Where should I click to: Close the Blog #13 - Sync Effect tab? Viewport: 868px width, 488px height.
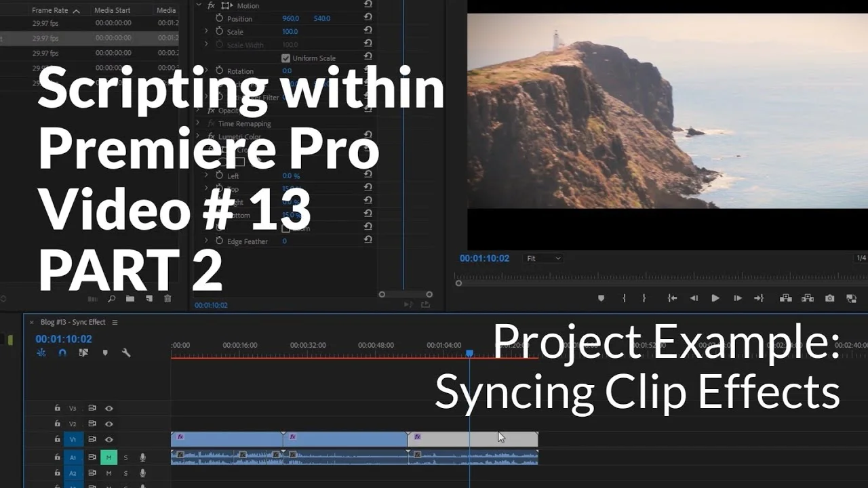31,323
